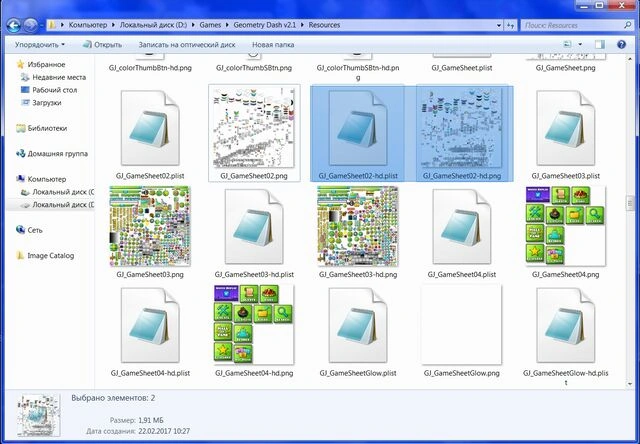Click the details pane selection preview thumbnail

39,415
